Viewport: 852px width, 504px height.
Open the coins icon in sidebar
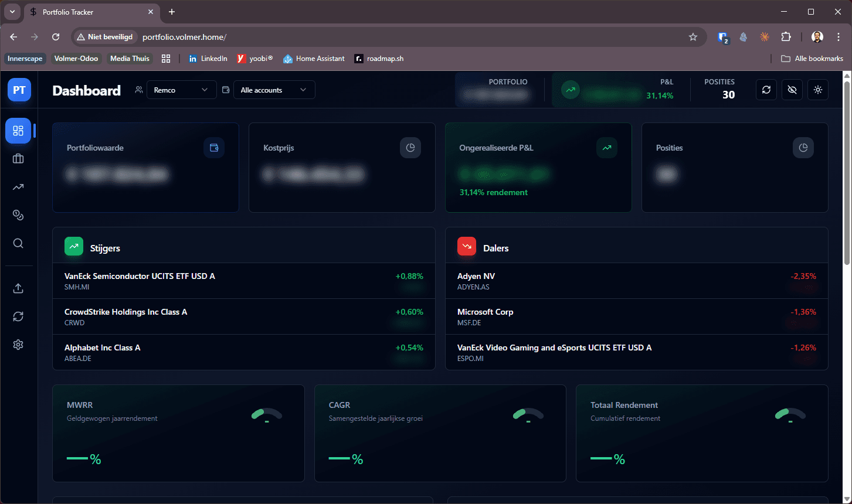pyautogui.click(x=18, y=215)
